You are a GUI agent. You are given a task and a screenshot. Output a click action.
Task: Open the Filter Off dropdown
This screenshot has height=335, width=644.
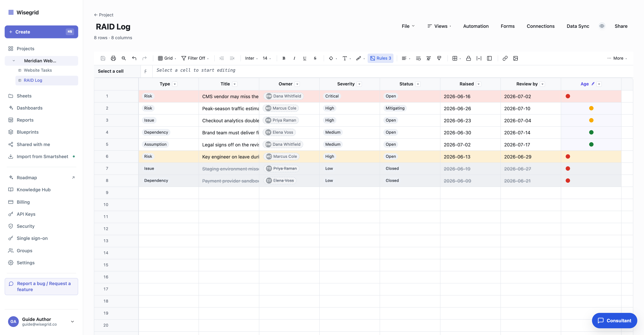coord(195,58)
